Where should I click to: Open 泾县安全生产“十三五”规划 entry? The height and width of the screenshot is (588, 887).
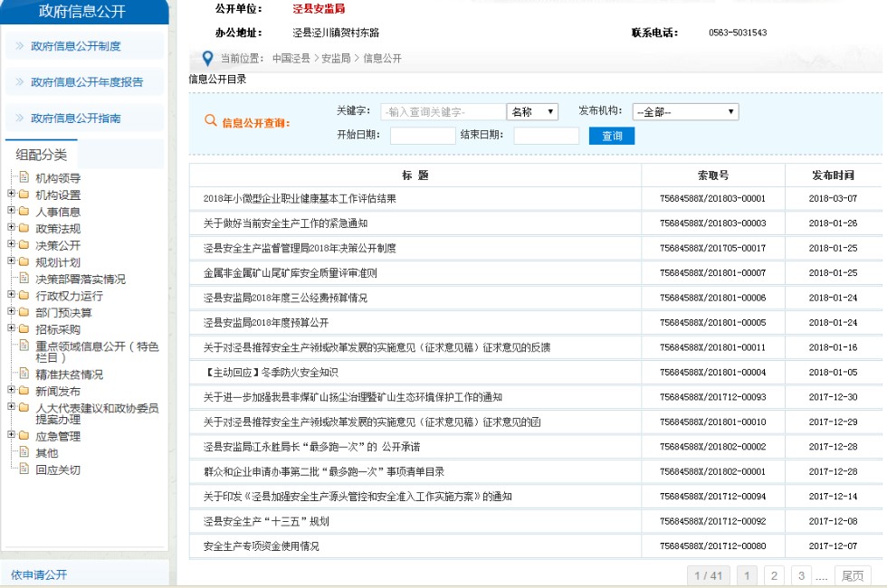266,521
